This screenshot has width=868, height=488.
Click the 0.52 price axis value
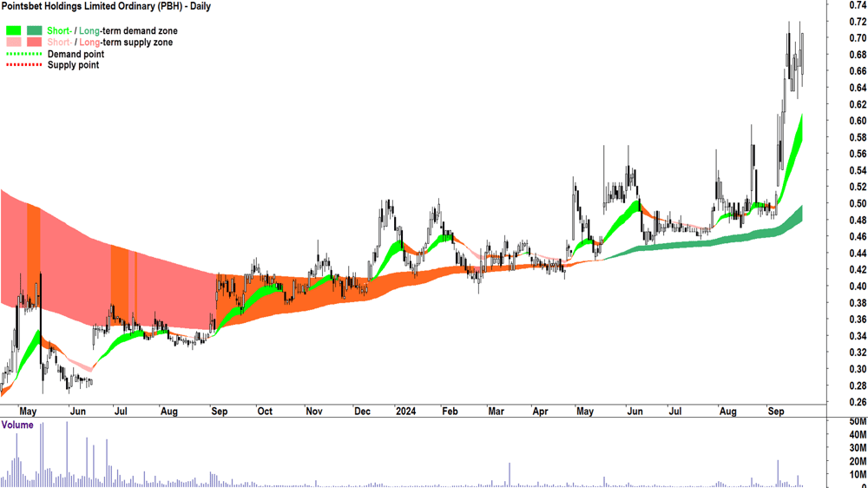[x=858, y=188]
